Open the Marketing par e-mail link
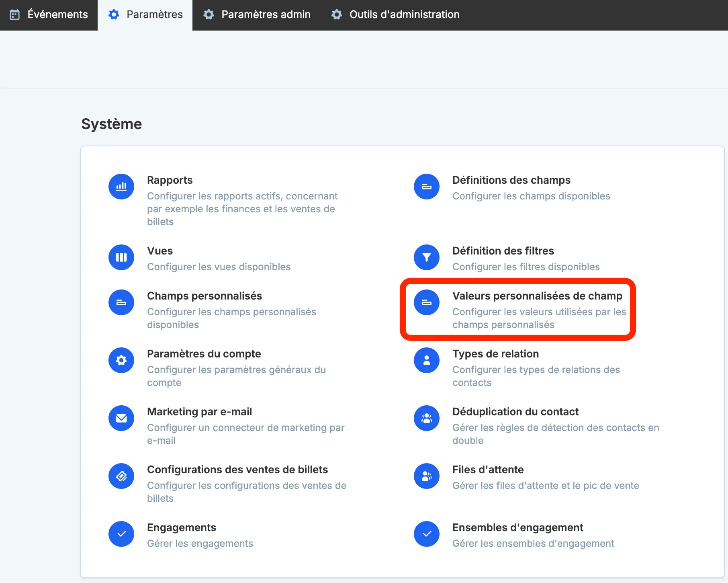728x583 pixels. point(200,412)
